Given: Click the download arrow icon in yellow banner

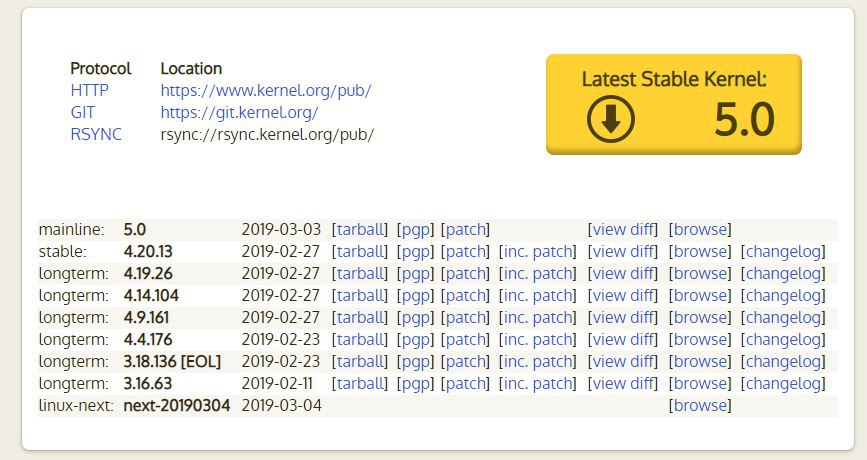Looking at the screenshot, I should point(610,119).
